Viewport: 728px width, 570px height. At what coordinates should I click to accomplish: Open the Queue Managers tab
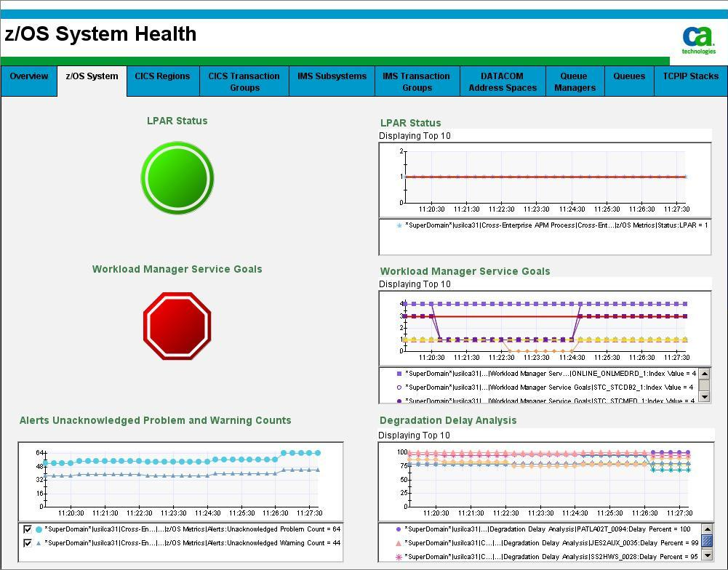click(x=575, y=81)
